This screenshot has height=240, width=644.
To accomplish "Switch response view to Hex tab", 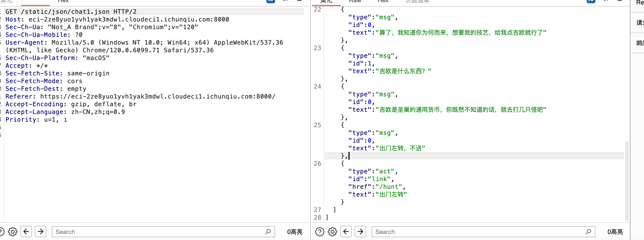I will (x=383, y=1).
